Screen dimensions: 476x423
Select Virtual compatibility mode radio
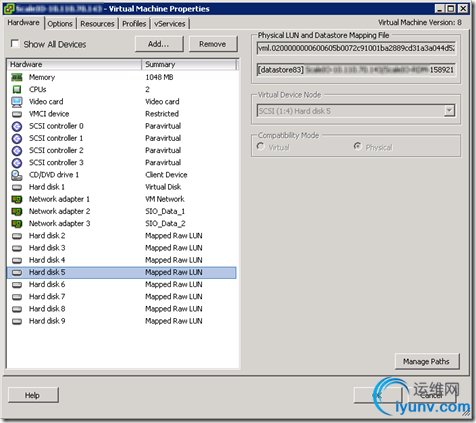[261, 146]
